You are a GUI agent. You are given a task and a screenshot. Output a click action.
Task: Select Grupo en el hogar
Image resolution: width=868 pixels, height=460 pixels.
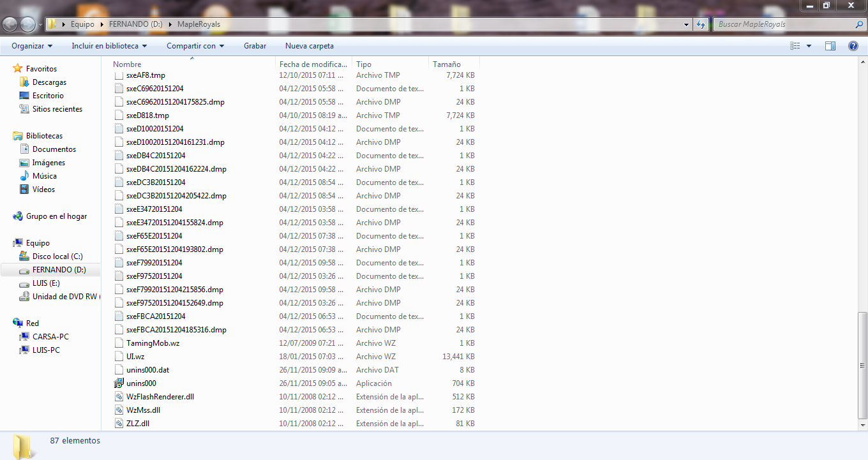point(56,216)
